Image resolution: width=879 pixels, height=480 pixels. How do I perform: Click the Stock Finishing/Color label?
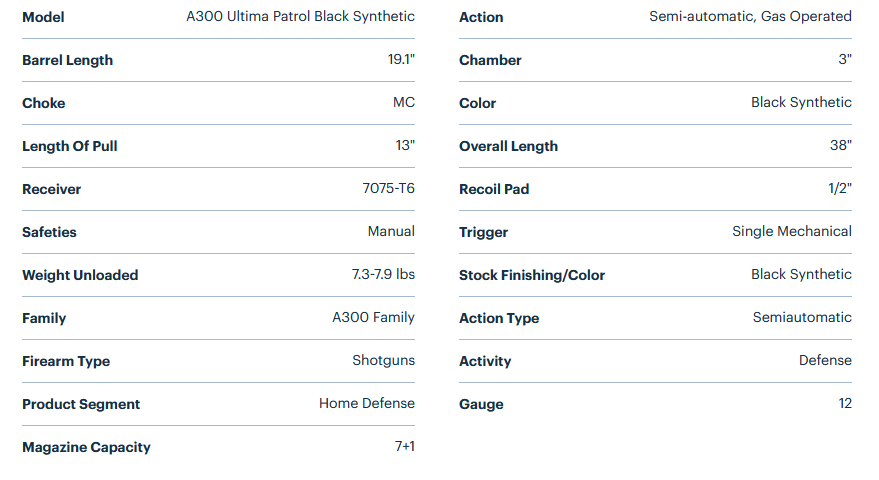[x=532, y=275]
